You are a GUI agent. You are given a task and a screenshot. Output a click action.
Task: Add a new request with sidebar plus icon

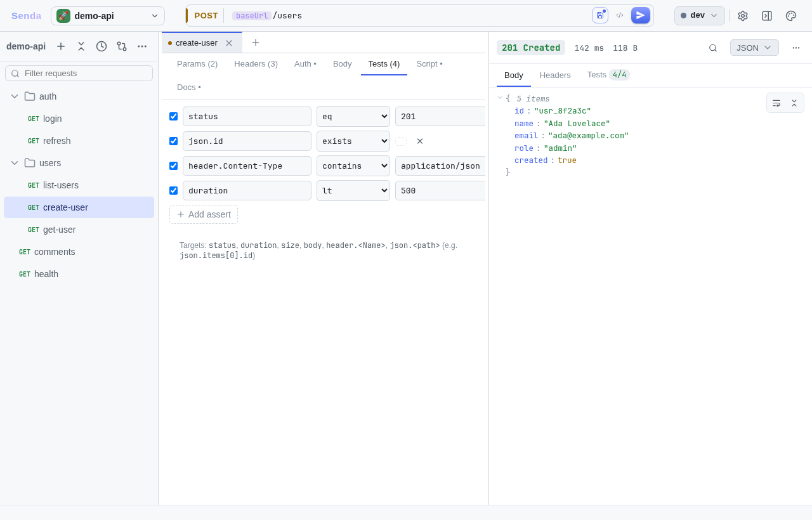[61, 46]
